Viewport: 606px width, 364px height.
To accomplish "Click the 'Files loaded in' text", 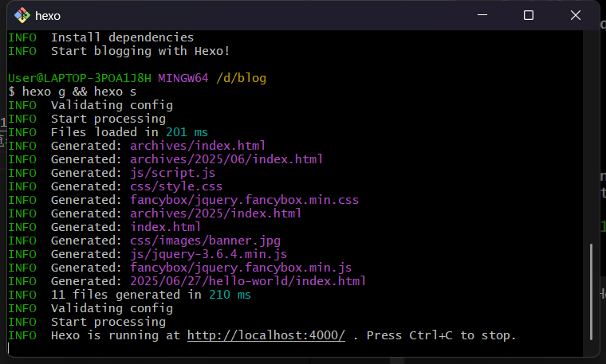I will click(x=104, y=132).
